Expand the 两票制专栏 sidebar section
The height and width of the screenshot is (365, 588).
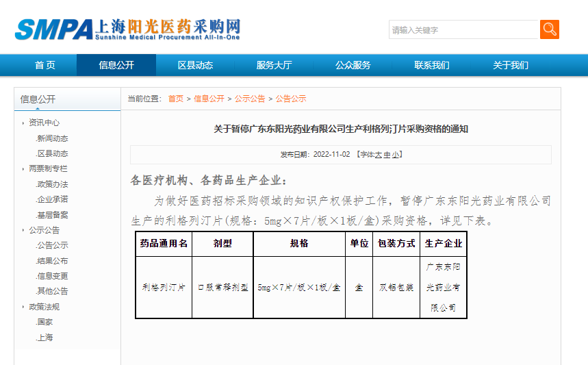pos(48,168)
